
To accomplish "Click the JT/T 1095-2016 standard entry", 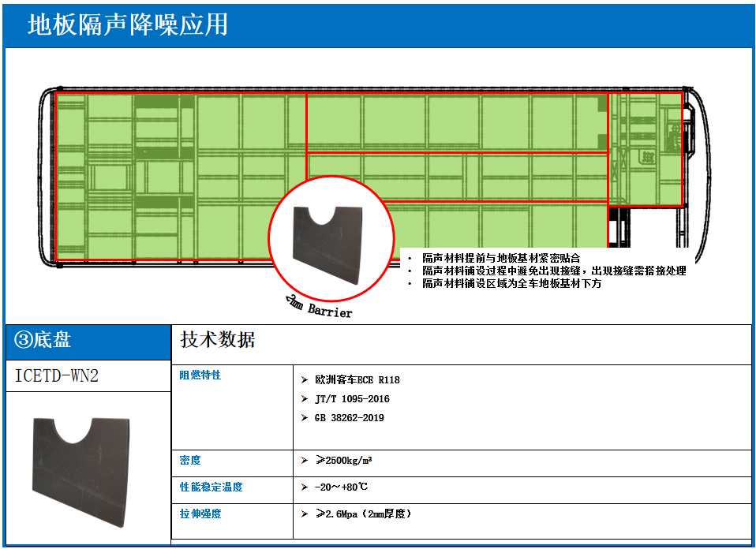I will 351,399.
